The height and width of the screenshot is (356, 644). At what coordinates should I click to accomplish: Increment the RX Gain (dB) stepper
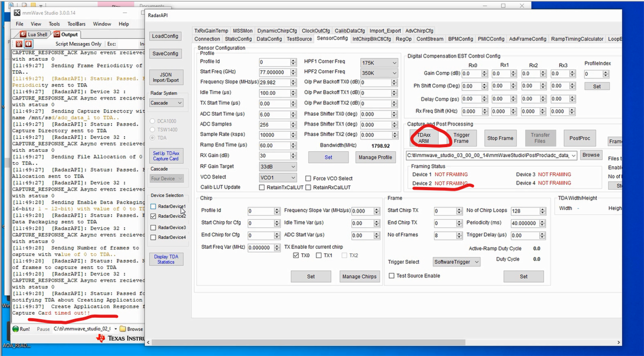(293, 154)
